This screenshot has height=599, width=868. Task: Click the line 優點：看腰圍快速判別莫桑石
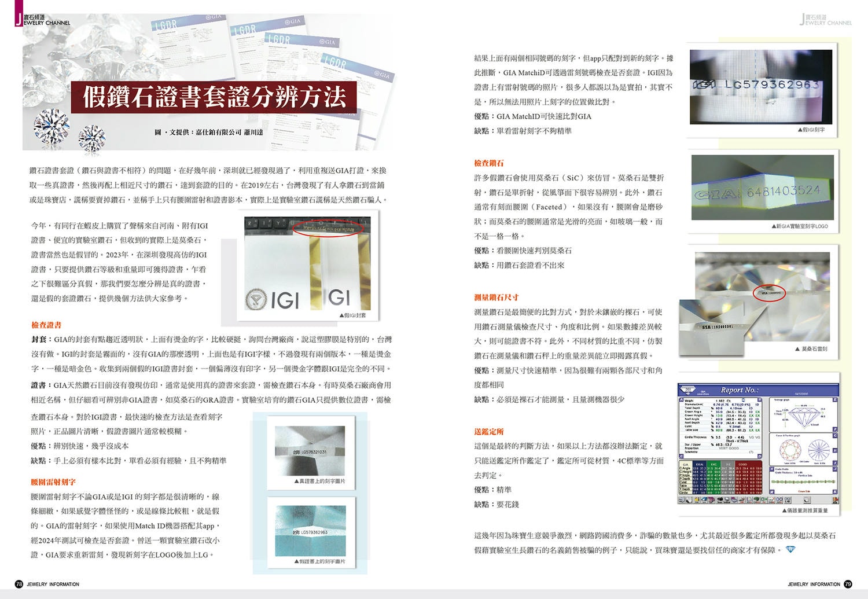523,251
